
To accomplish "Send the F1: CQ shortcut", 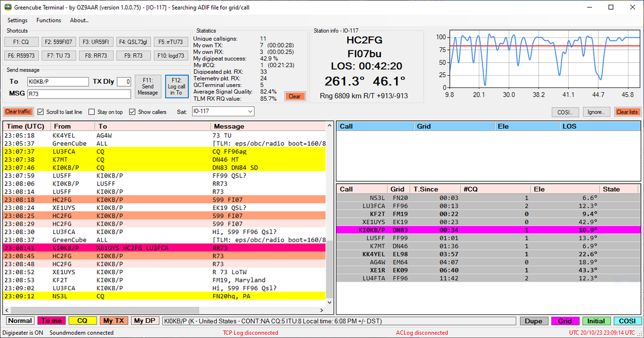I will [x=21, y=41].
